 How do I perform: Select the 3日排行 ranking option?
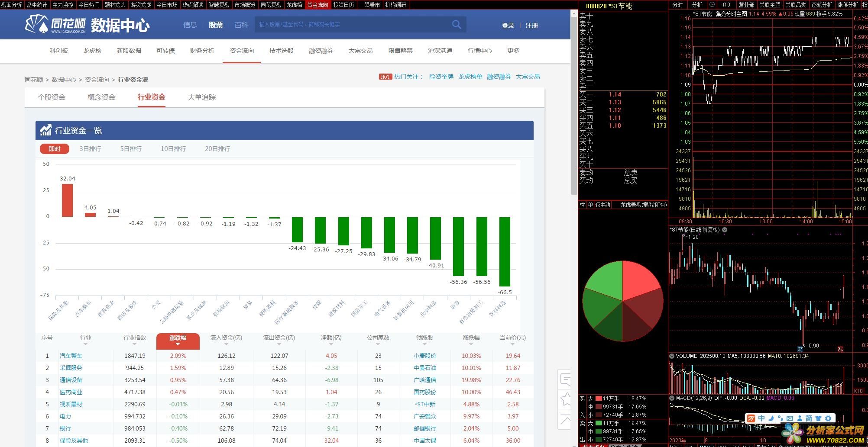pyautogui.click(x=90, y=149)
